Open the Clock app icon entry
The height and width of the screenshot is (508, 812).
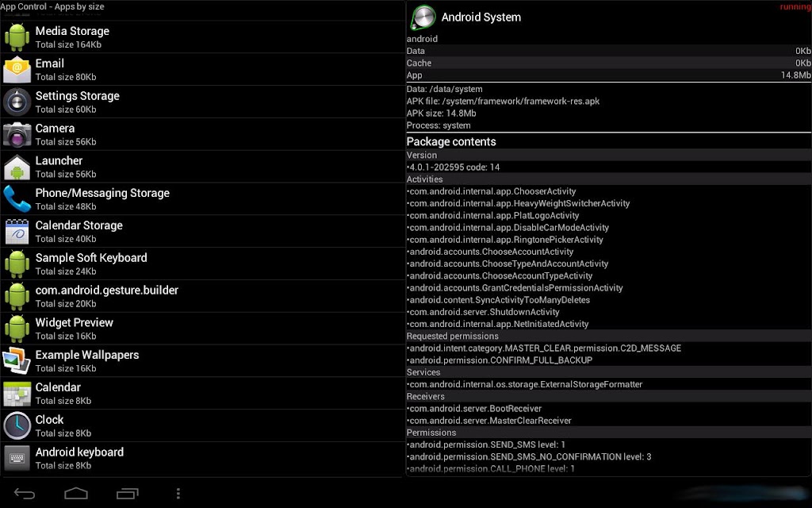[x=17, y=425]
